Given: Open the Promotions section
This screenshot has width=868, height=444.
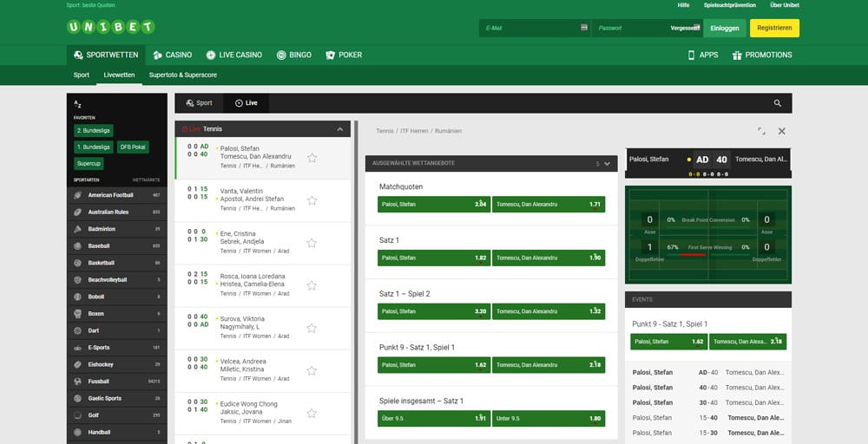Looking at the screenshot, I should pos(762,55).
